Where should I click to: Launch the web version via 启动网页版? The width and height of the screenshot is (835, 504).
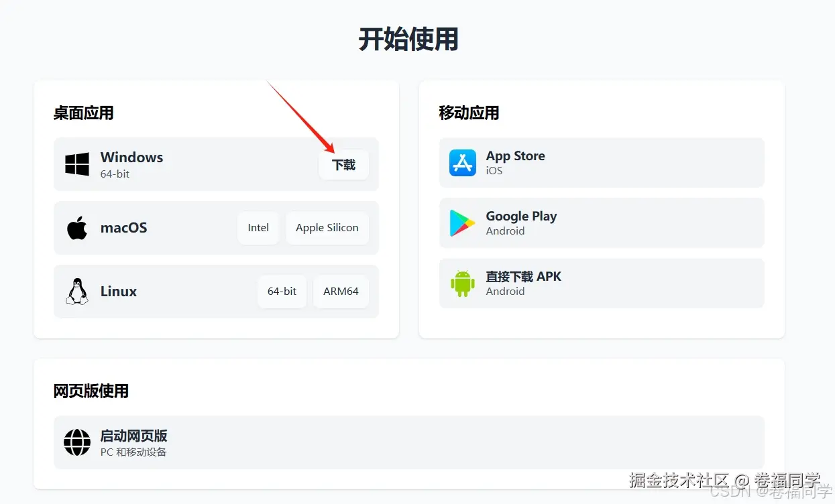click(409, 442)
